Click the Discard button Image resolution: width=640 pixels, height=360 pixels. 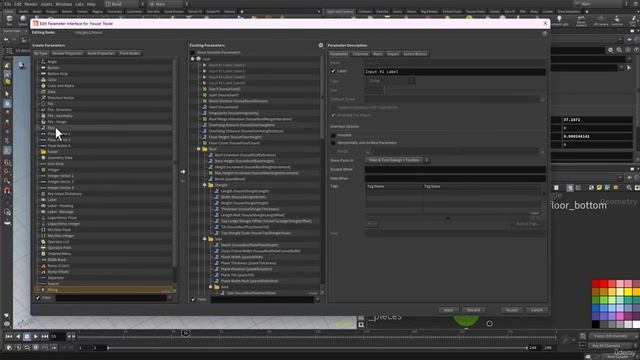473,310
